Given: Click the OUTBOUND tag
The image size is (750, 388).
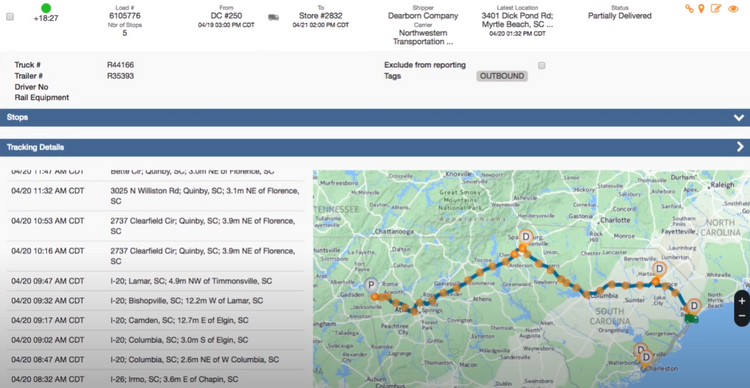Looking at the screenshot, I should [x=502, y=76].
